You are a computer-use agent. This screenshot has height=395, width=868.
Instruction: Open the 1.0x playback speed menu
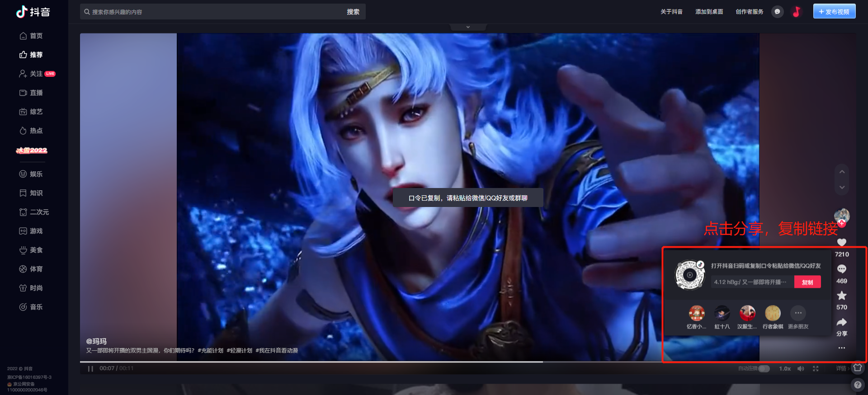(784, 369)
